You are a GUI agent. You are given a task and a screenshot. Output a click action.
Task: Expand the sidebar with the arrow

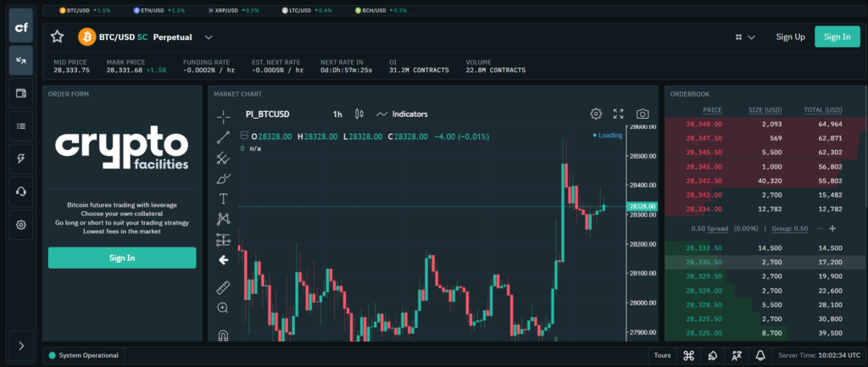[21, 346]
